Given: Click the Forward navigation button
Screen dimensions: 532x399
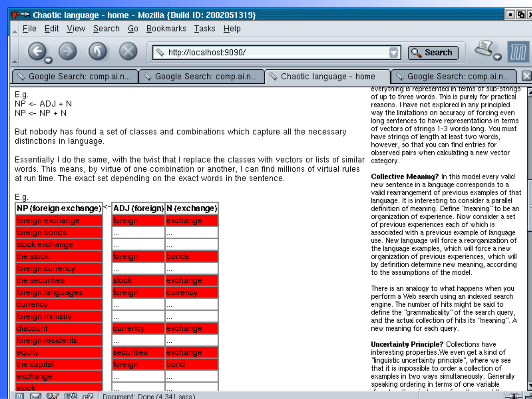Looking at the screenshot, I should (x=68, y=51).
